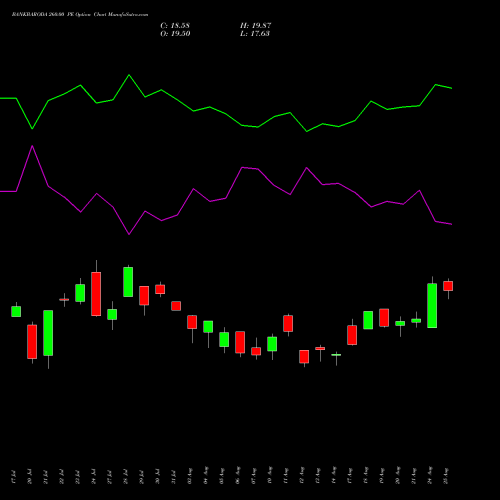This screenshot has width=500, height=500.
Task: Click the 25 Aug date label
Action: coord(446,476)
